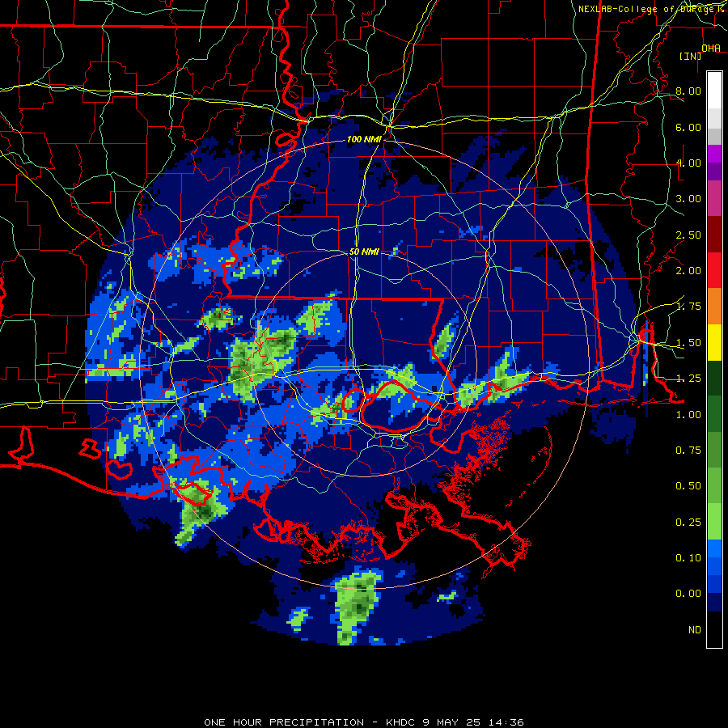The image size is (728, 728).
Task: Click the magenta legend swatch at 4.00
Action: pos(714,154)
